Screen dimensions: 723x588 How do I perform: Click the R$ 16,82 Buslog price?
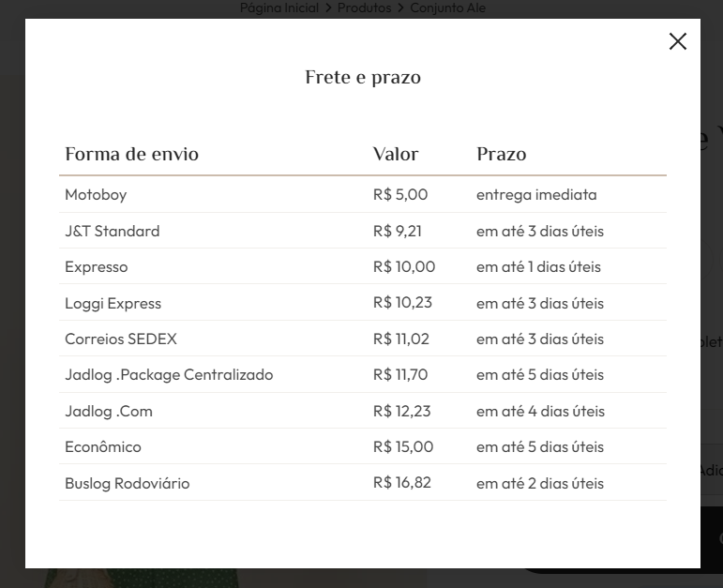click(x=402, y=483)
